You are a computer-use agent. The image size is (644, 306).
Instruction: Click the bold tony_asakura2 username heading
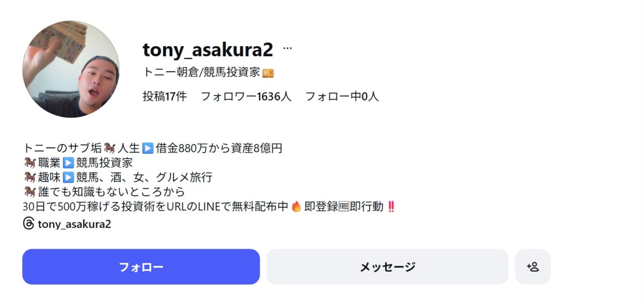point(208,50)
